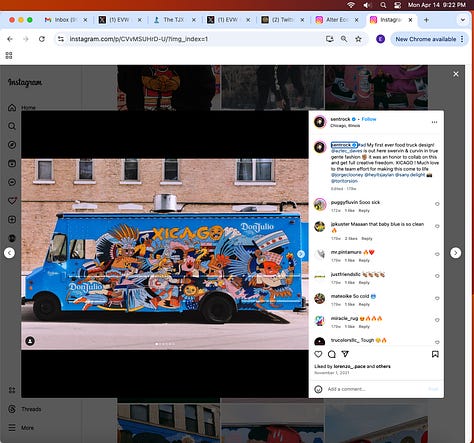Viewport: 474px width, 443px height.
Task: Reply to mateoike's comment
Action: pos(364,305)
